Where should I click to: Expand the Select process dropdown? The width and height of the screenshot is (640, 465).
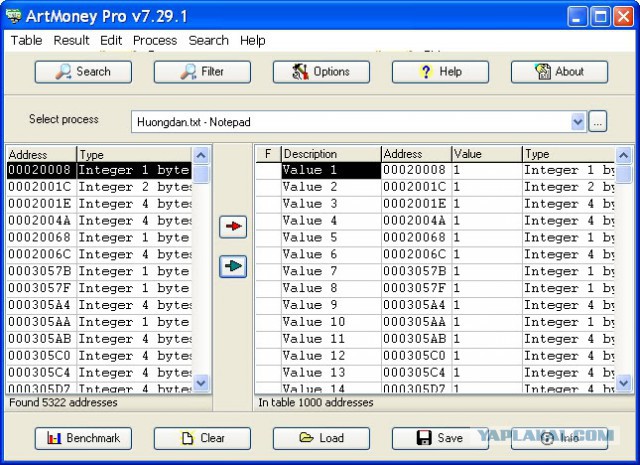(x=577, y=122)
